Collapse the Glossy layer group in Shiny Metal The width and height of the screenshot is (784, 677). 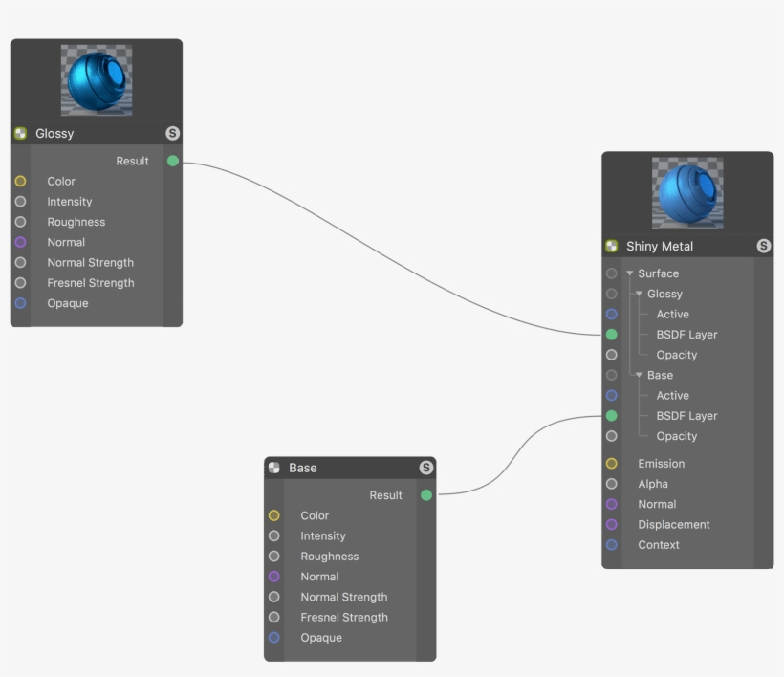click(x=639, y=295)
